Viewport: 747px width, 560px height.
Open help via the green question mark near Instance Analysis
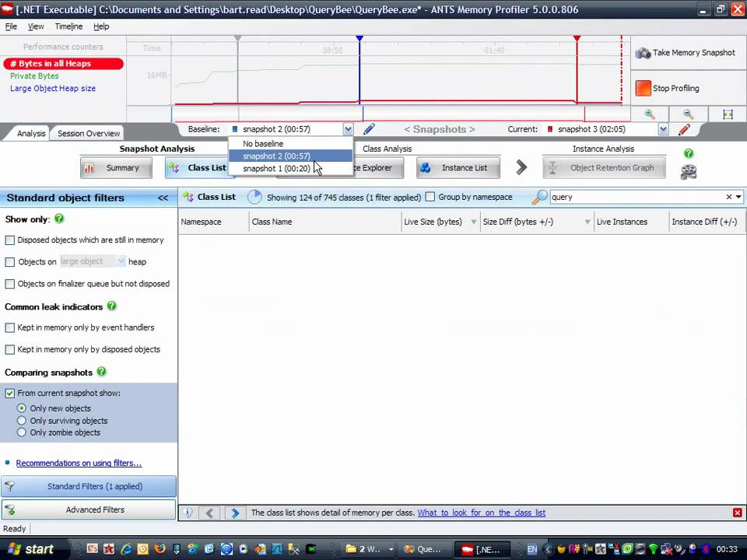(689, 153)
